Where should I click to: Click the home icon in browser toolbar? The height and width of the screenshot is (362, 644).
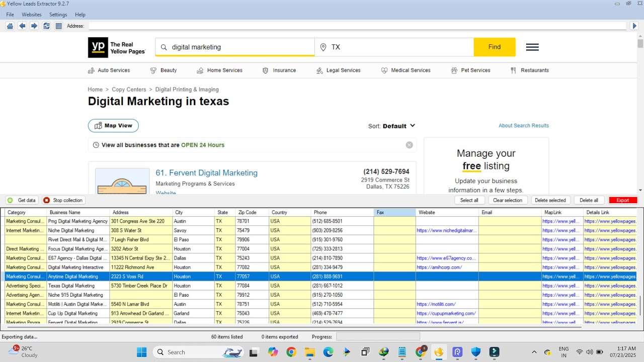pos(10,26)
